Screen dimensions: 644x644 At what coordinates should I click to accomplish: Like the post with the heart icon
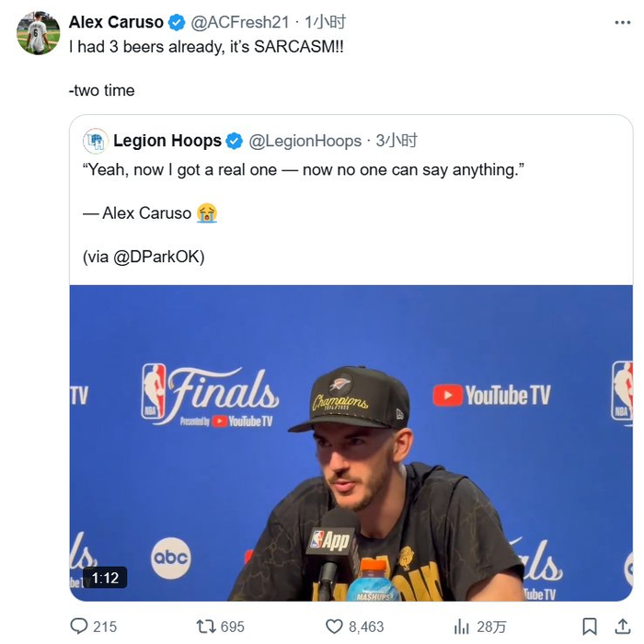335,626
